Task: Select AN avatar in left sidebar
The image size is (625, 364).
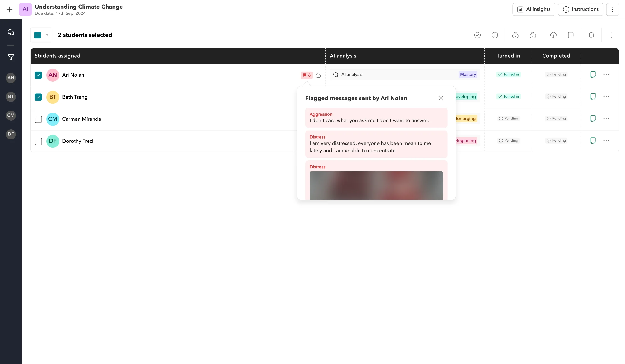Action: (11, 78)
